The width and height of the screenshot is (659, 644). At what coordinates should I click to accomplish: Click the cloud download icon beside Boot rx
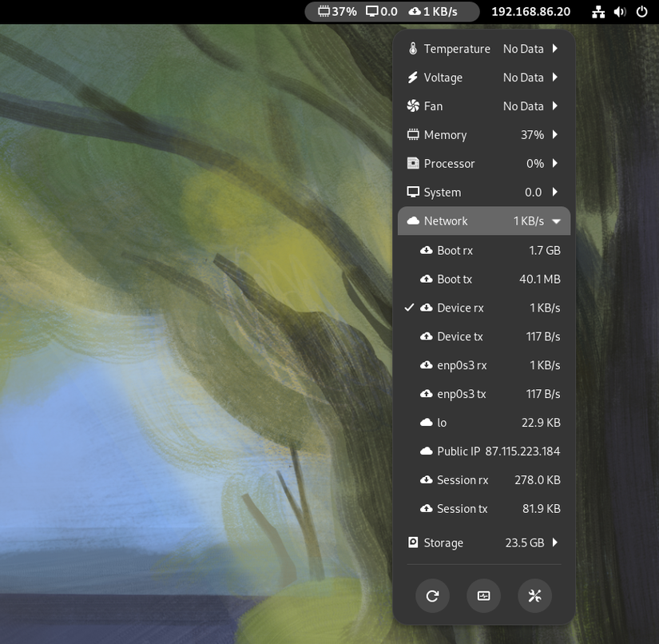pyautogui.click(x=427, y=251)
